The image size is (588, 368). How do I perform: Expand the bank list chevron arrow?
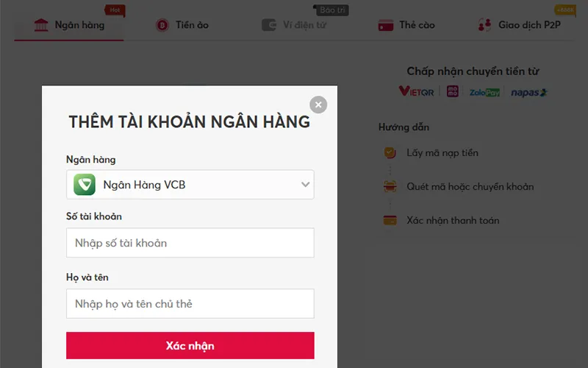point(305,185)
